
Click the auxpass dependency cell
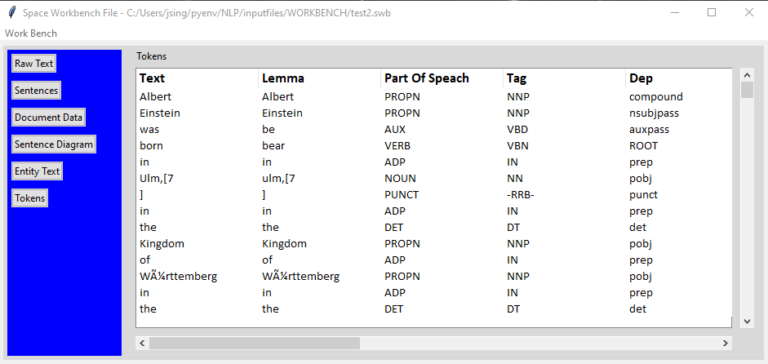coord(649,129)
